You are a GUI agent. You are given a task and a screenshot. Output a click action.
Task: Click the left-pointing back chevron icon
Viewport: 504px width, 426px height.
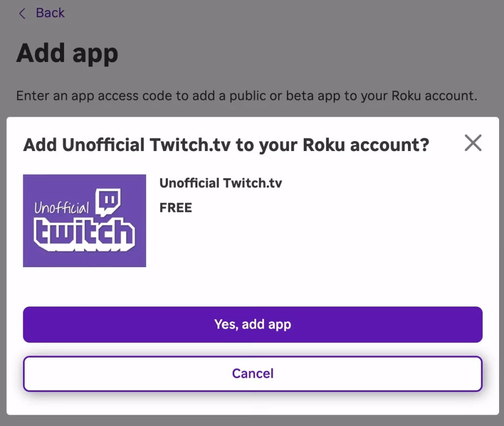[x=22, y=13]
